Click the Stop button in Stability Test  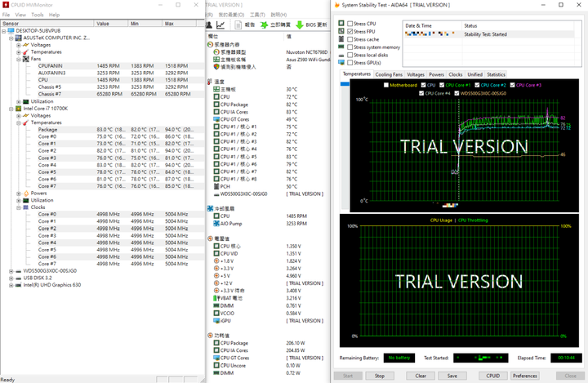tap(379, 376)
